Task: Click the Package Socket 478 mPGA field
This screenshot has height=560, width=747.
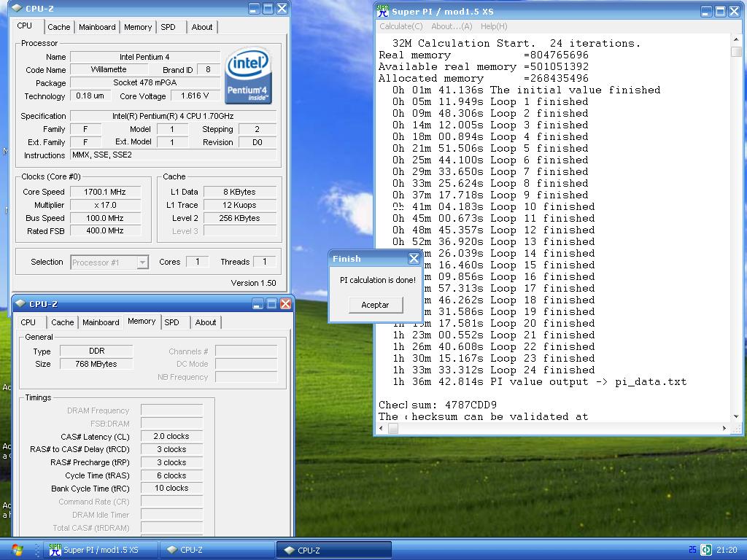Action: click(x=145, y=82)
